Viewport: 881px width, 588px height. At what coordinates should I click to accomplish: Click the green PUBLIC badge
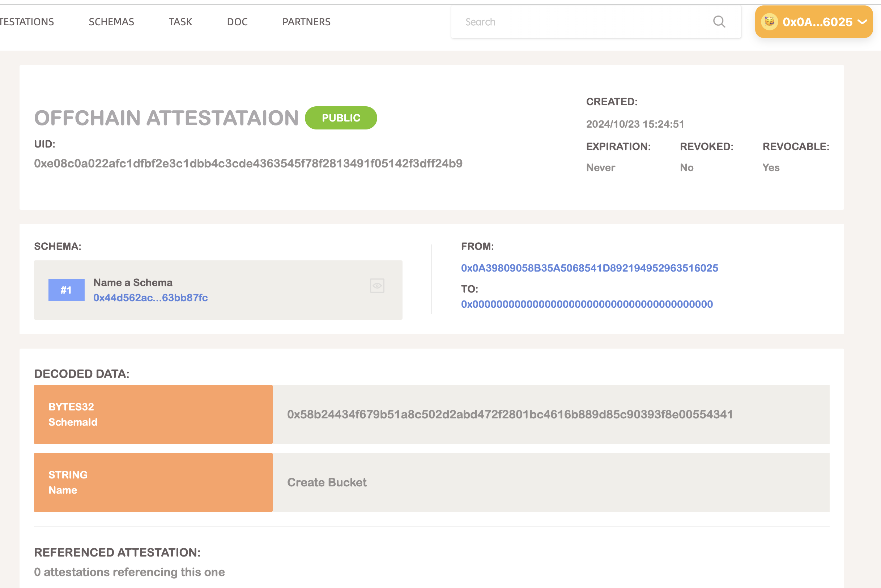[341, 118]
